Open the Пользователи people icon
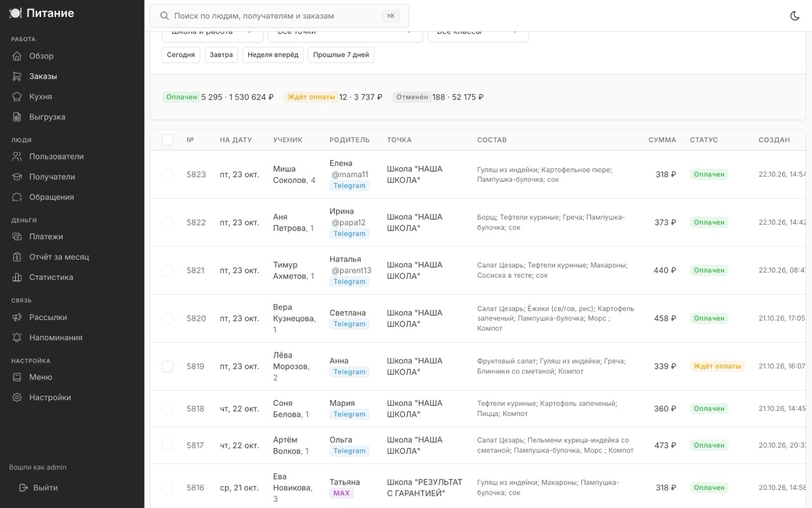812x508 pixels. click(17, 156)
